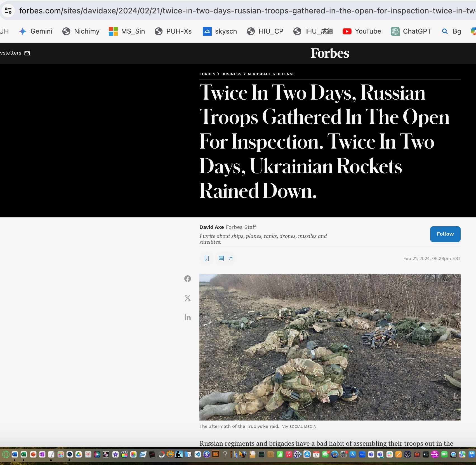Open OBS Studio from the Dock
This screenshot has height=465, width=476.
click(407, 454)
